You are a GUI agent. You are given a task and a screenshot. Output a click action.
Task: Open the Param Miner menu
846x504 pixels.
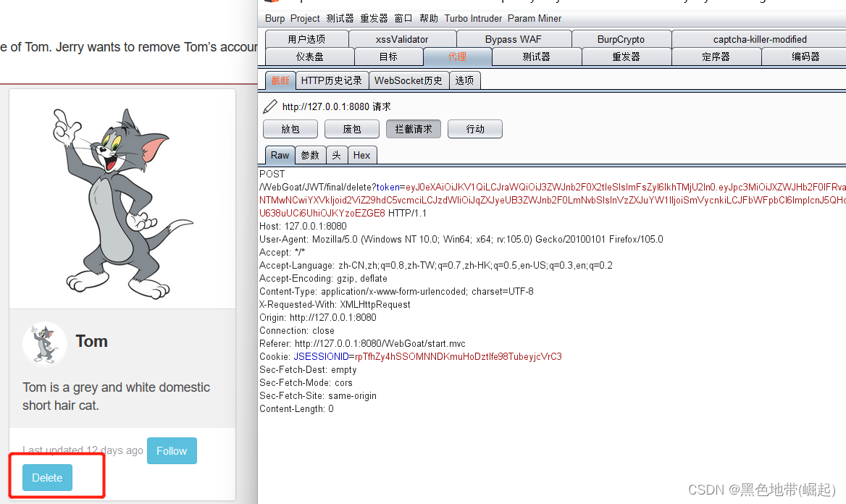(535, 18)
